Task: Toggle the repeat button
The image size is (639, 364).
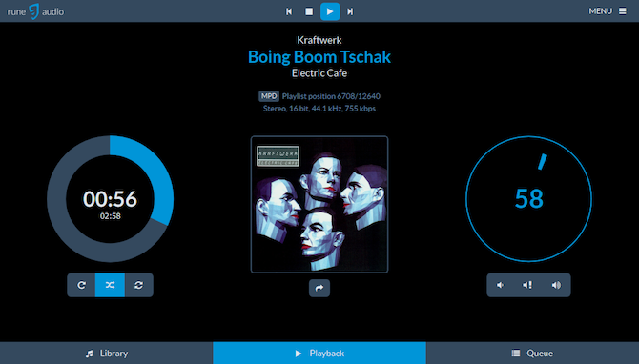Action: point(81,285)
